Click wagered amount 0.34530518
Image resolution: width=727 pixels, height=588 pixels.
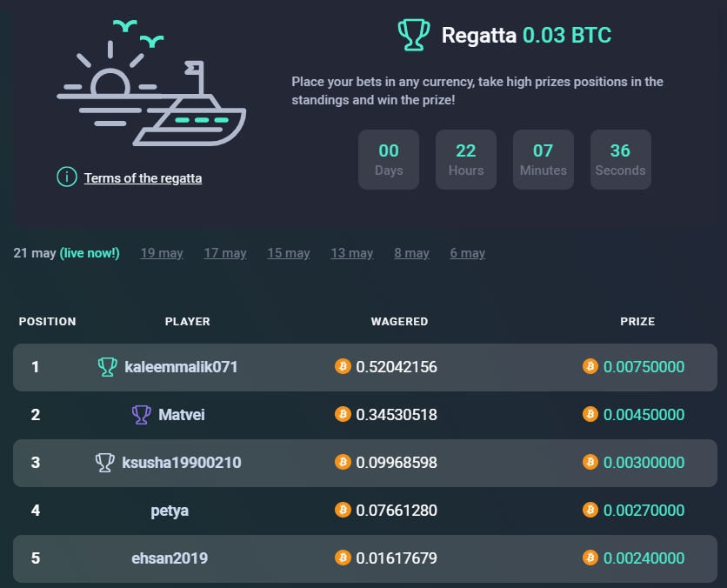tap(397, 415)
